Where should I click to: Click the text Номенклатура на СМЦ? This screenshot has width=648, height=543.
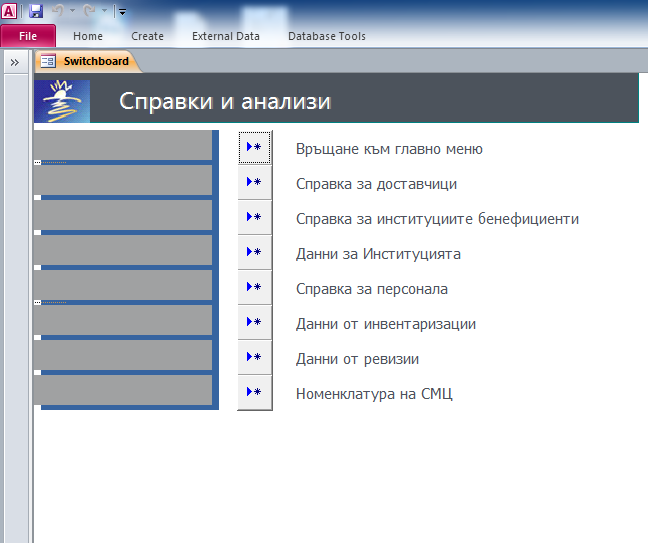[374, 394]
